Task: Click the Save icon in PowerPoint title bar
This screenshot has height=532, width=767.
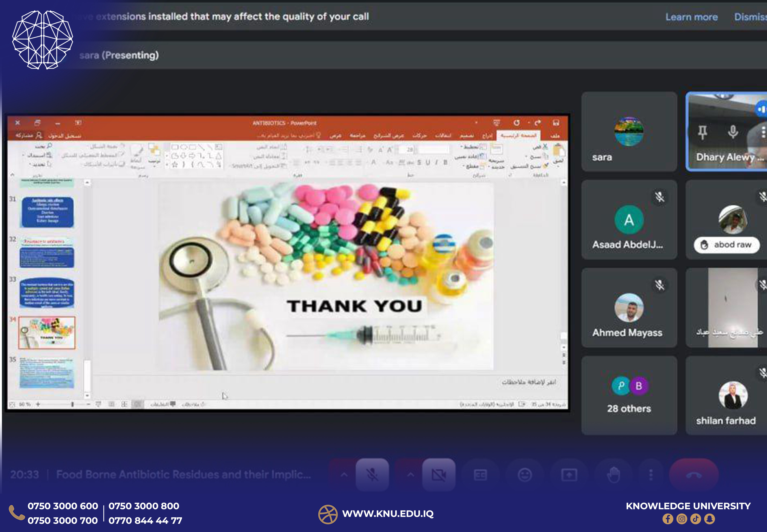Action: pyautogui.click(x=556, y=123)
